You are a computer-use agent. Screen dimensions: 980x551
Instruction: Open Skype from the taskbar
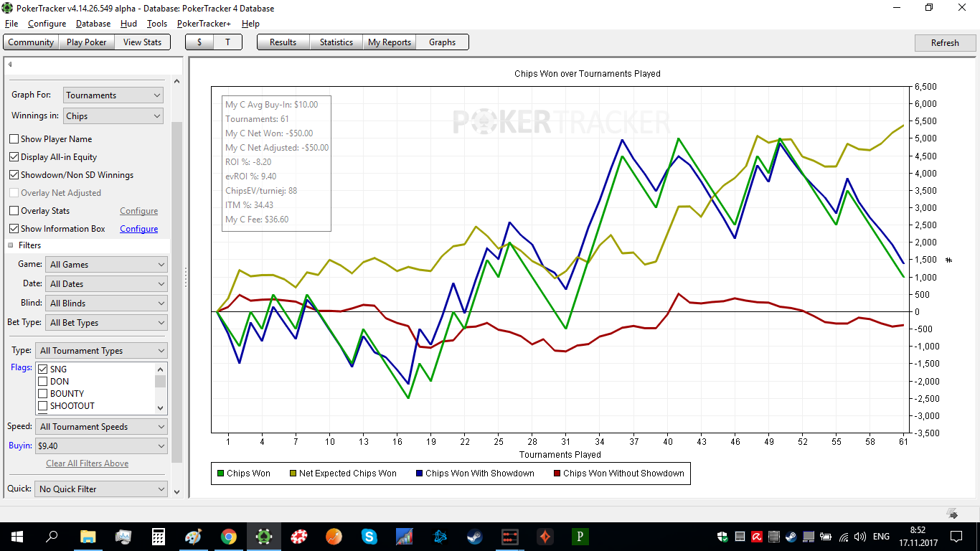(x=369, y=536)
